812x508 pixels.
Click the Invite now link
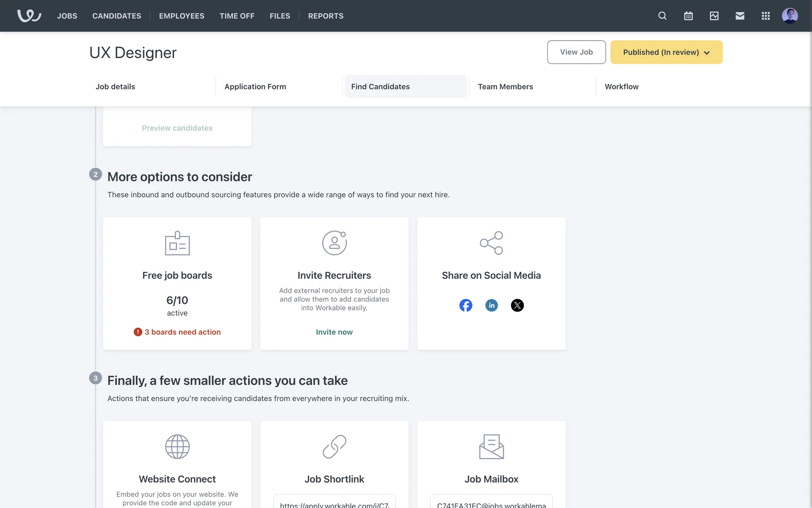tap(334, 332)
